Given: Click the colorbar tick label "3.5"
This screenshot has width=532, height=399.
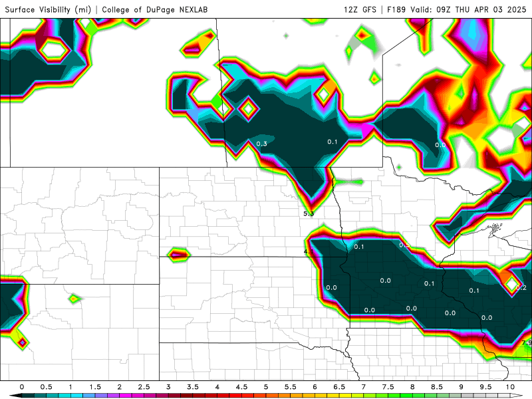Looking at the screenshot, I should [x=193, y=387].
